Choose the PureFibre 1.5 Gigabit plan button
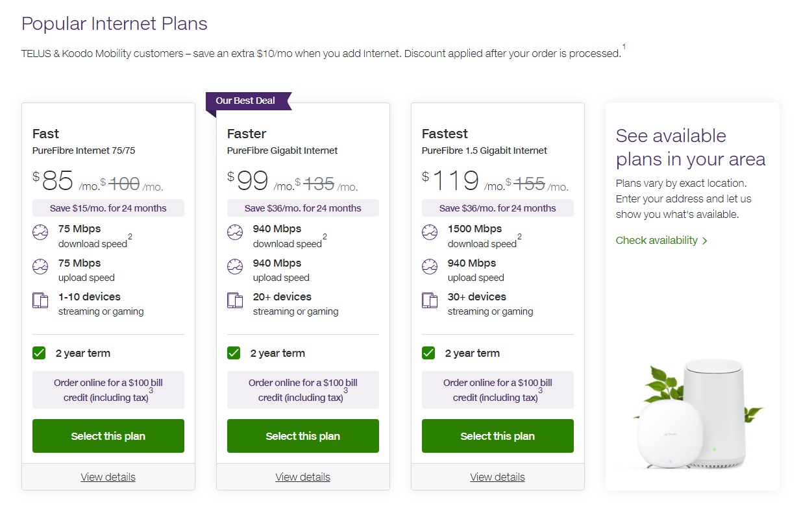812x506 pixels. [x=498, y=436]
